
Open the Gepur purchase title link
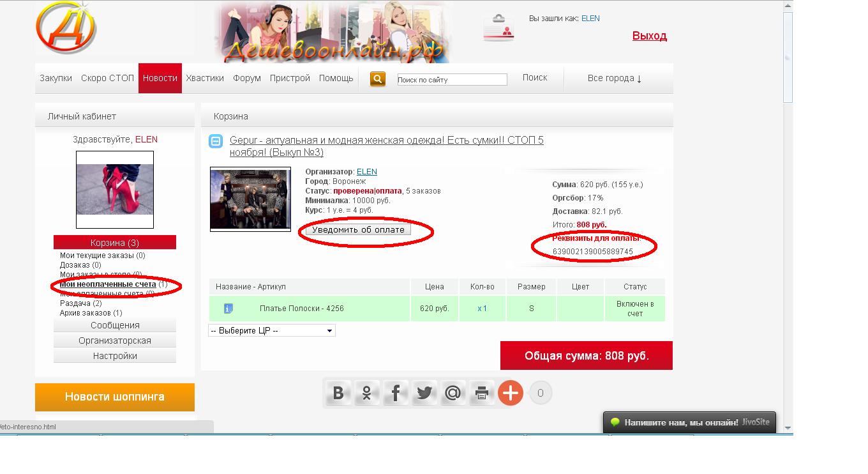[x=387, y=146]
